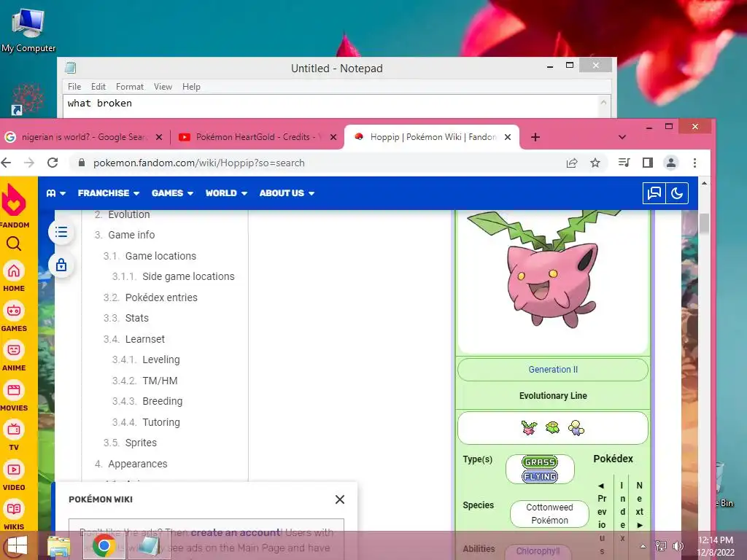
Task: Click the FLYING type badge
Action: 540,477
